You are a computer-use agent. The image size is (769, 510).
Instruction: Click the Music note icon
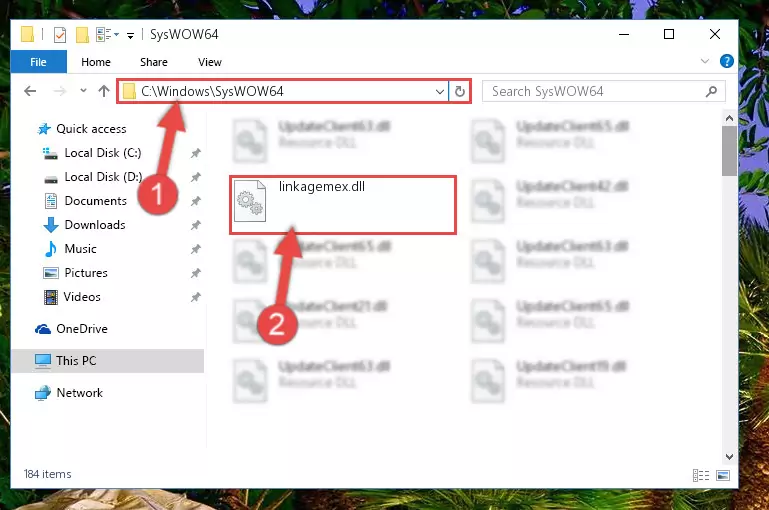coord(51,249)
